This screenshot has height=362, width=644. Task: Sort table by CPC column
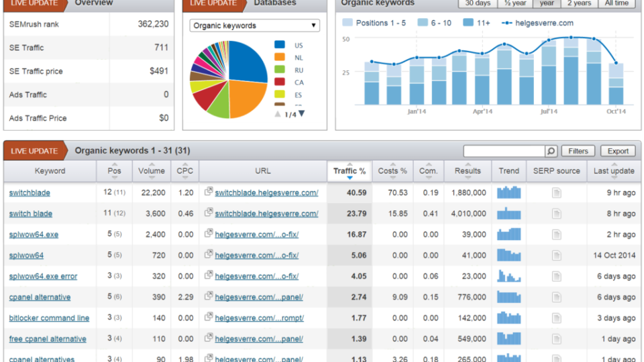pos(185,171)
